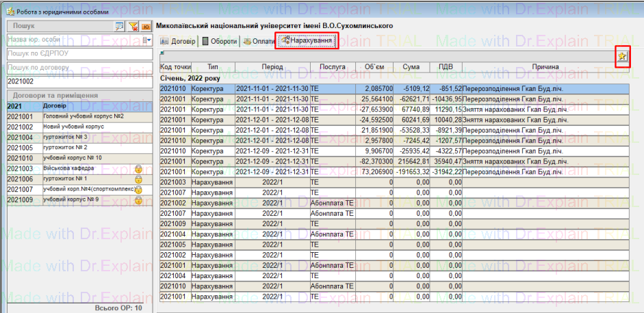Open the Нарахування tab
The width and height of the screenshot is (644, 313).
pyautogui.click(x=308, y=42)
